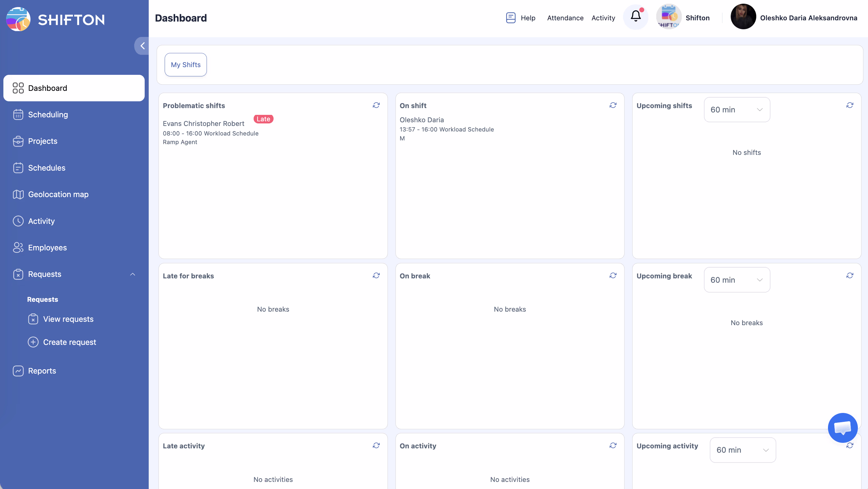Image resolution: width=868 pixels, height=489 pixels.
Task: Open Scheduling in the sidebar
Action: (x=48, y=115)
